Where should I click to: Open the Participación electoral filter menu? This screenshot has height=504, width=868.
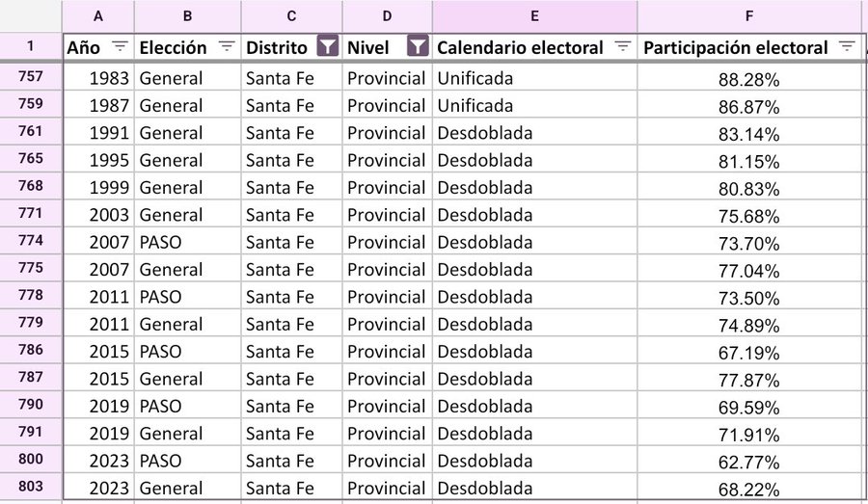coord(847,46)
